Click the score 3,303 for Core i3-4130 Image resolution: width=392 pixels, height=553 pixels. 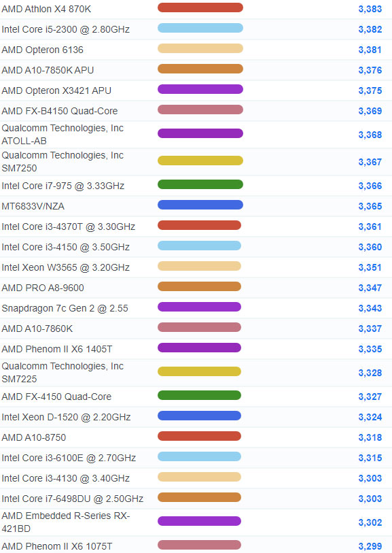point(370,479)
